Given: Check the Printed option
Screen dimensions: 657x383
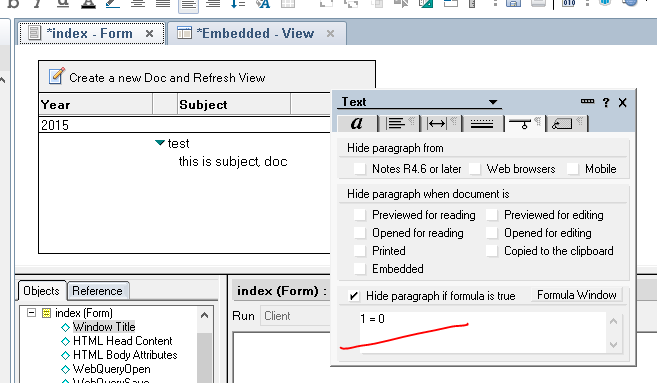Looking at the screenshot, I should [360, 251].
